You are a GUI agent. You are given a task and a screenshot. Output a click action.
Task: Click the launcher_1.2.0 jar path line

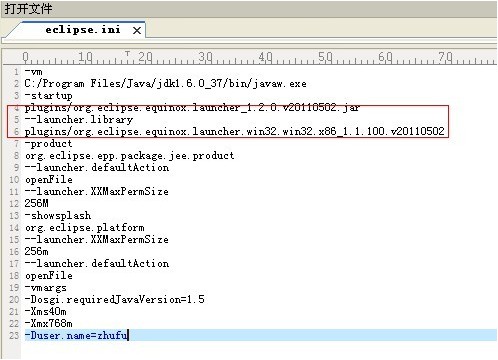tap(192, 108)
